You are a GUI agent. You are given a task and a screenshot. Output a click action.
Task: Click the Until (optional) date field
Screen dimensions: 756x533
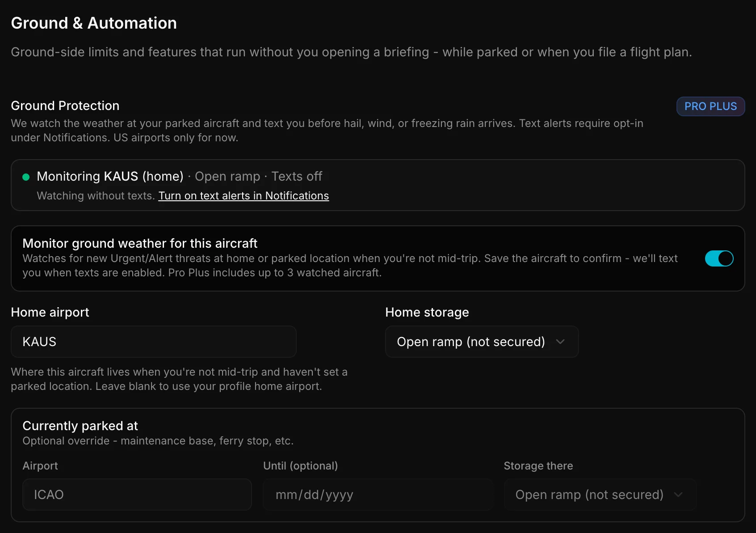[378, 495]
